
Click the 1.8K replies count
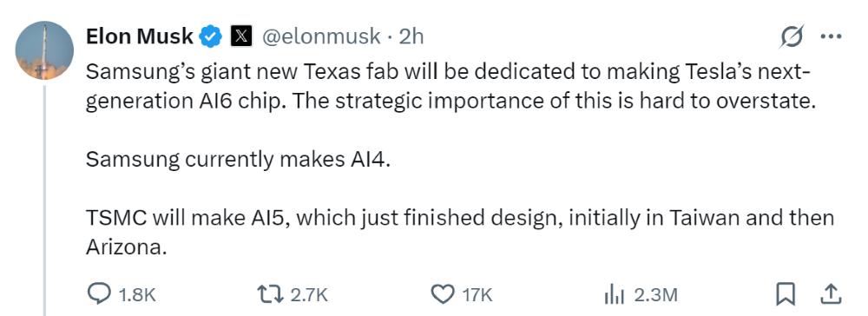coord(137,295)
